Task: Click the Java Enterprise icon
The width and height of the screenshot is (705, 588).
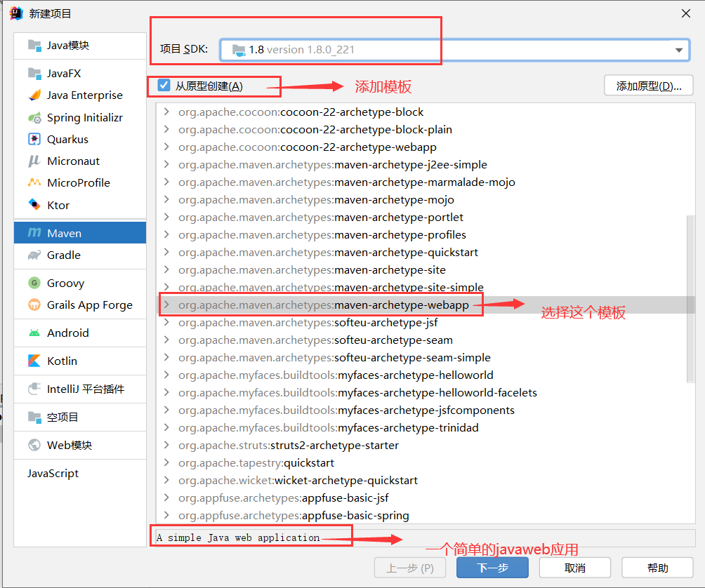Action: click(x=34, y=95)
